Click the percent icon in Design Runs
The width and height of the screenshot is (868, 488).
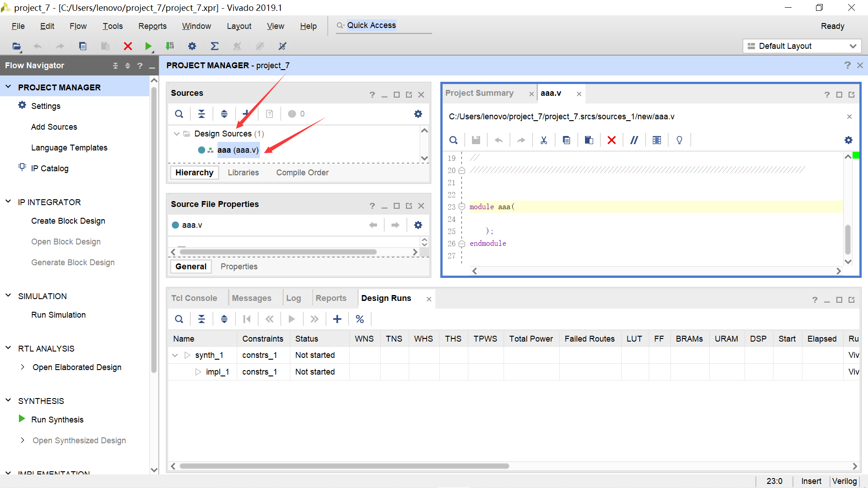[x=360, y=319]
